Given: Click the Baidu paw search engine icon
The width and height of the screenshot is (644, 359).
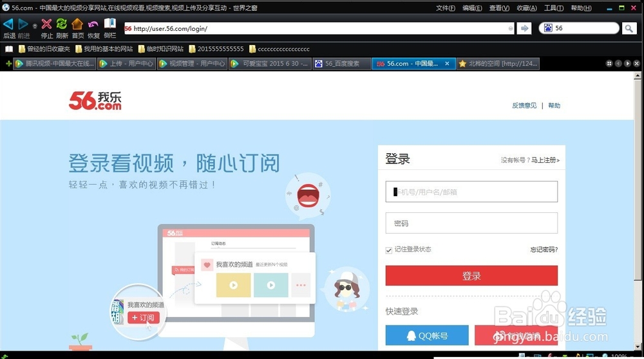Looking at the screenshot, I should (548, 28).
